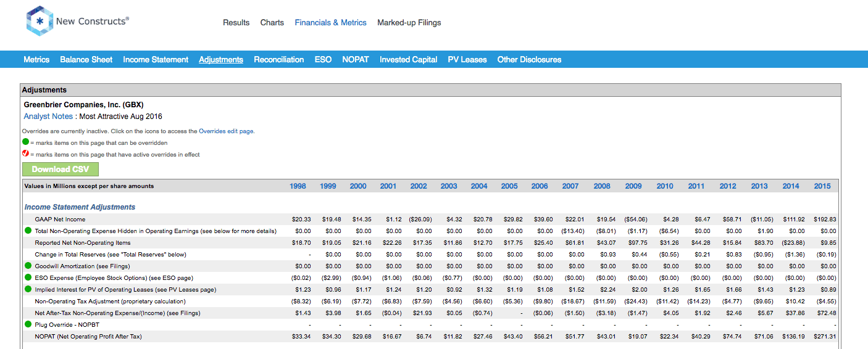Click green override dot for Total Non-Operating Expense
The width and height of the screenshot is (868, 349).
tap(28, 231)
